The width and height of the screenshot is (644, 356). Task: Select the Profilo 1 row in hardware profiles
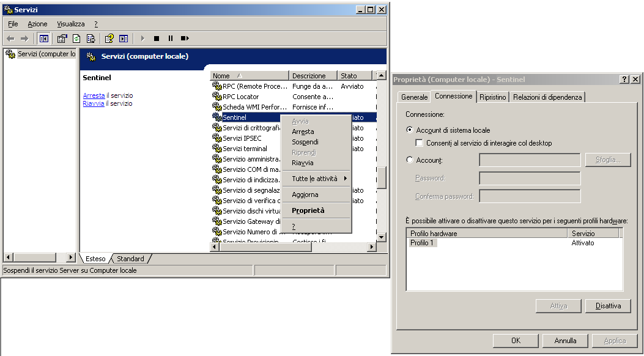514,243
